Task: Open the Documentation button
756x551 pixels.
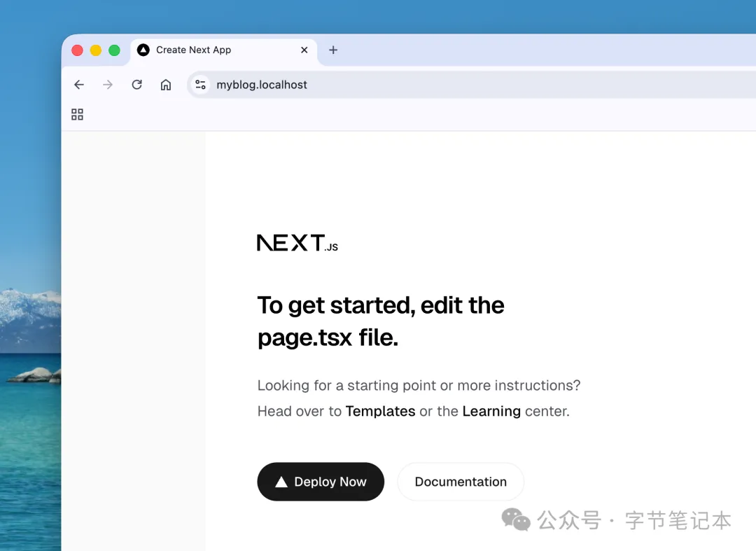Action: pos(461,482)
